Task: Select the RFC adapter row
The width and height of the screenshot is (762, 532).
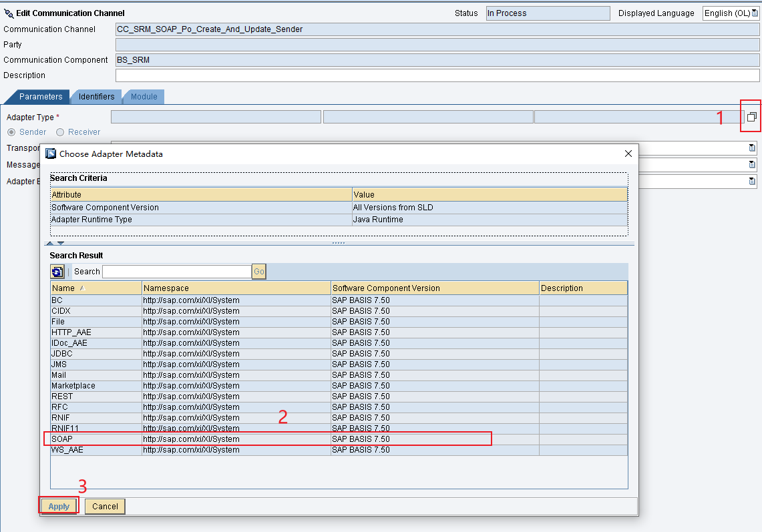Action: tap(339, 407)
